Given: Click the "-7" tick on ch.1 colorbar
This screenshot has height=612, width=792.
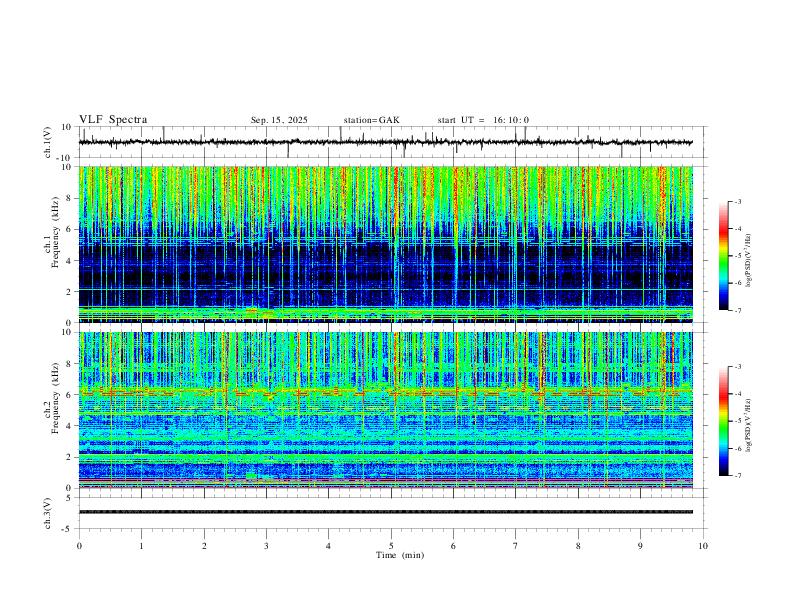Looking at the screenshot, I should coord(738,310).
